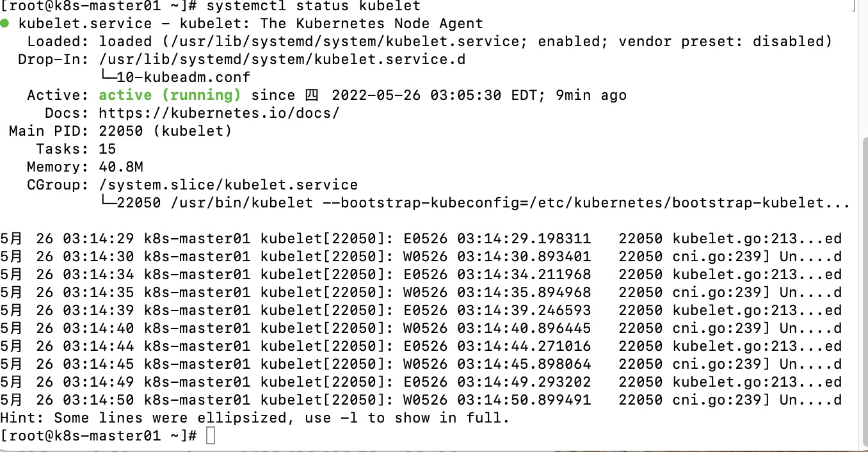Click the log line timestamped 03:14:44
This screenshot has width=868, height=452.
(420, 346)
